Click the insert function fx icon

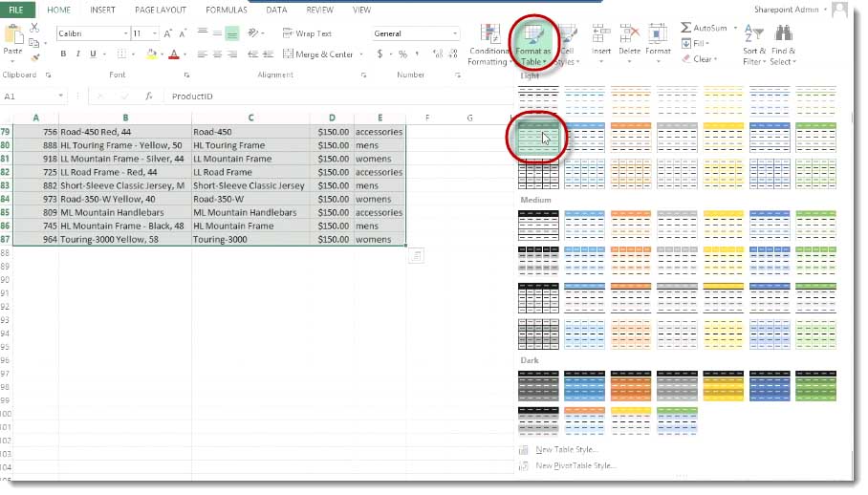coord(149,97)
